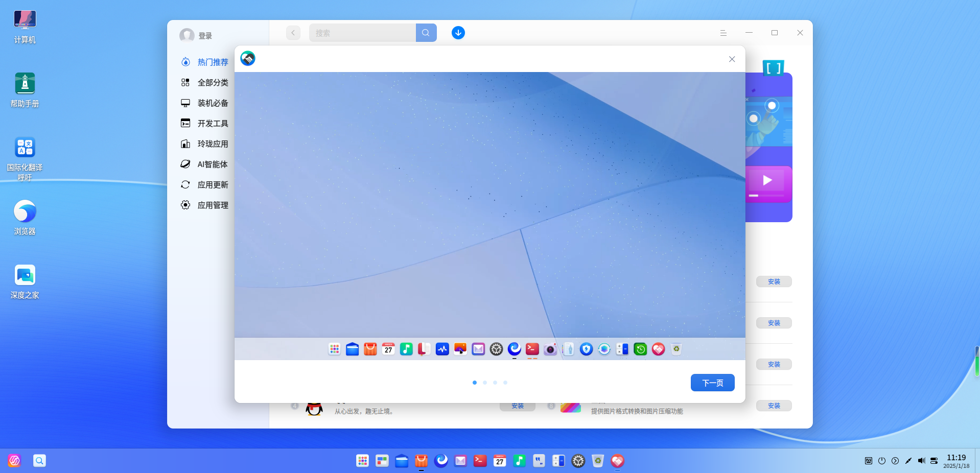Close the welcome dialog with its X
This screenshot has height=473, width=980.
(x=732, y=59)
